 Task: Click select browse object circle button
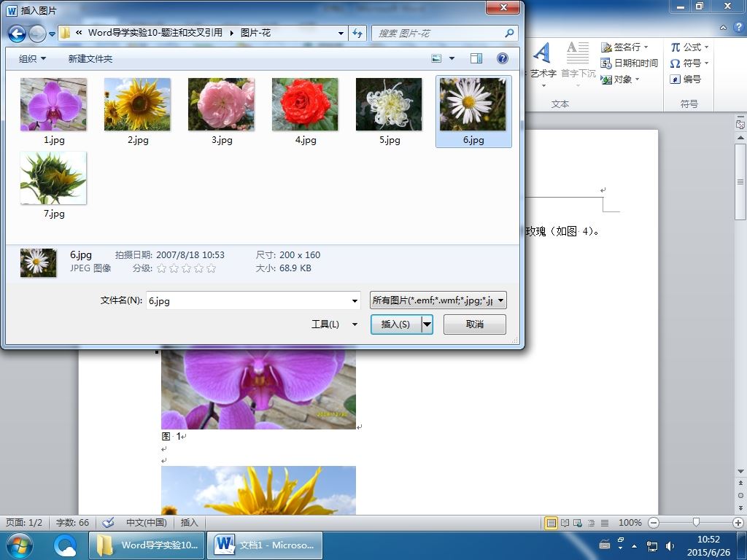pos(740,495)
